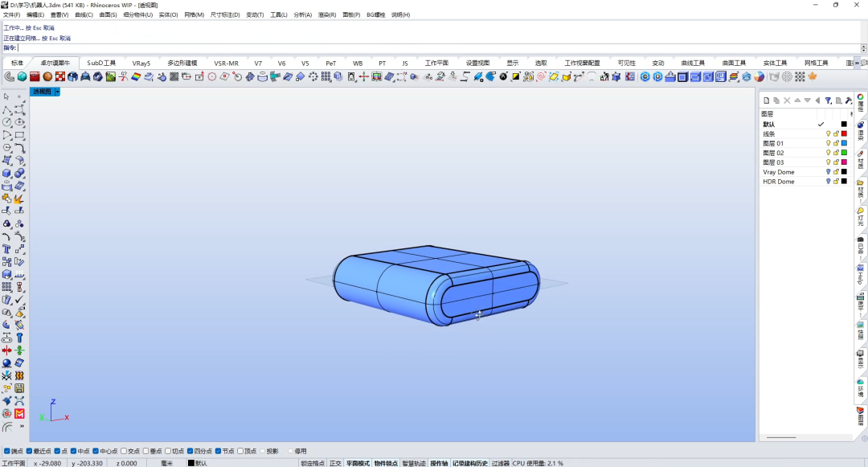868x467 pixels.
Task: Click the red-green gumball axis icon
Action: pos(364,77)
